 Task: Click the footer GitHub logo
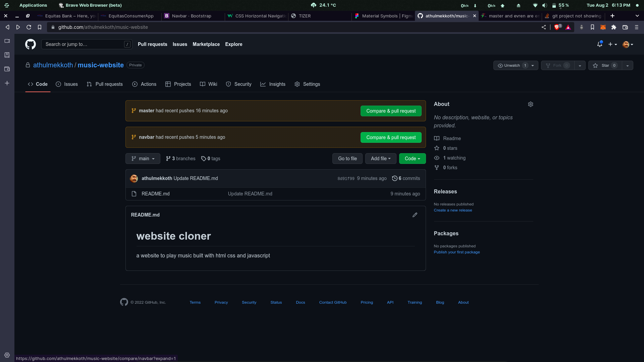[124, 302]
